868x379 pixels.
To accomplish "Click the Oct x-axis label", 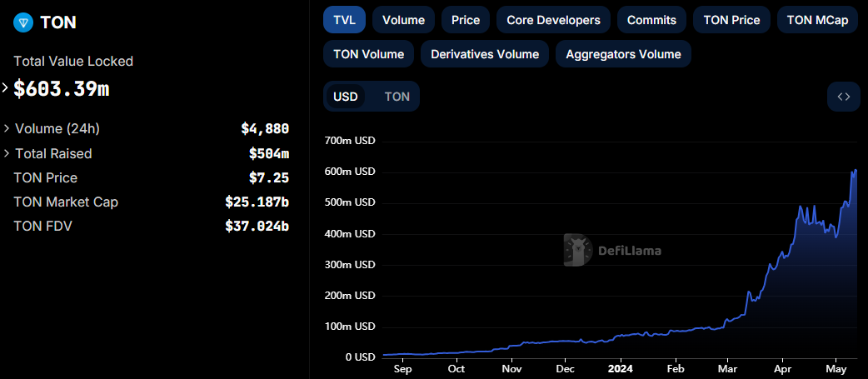I will click(x=456, y=369).
